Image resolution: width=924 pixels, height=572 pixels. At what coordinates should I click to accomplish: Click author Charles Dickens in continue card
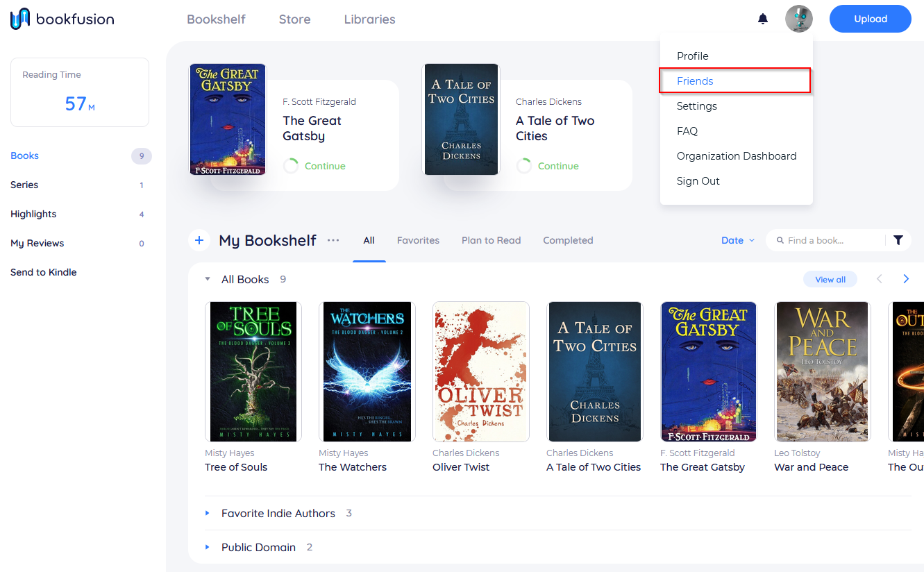(x=548, y=101)
